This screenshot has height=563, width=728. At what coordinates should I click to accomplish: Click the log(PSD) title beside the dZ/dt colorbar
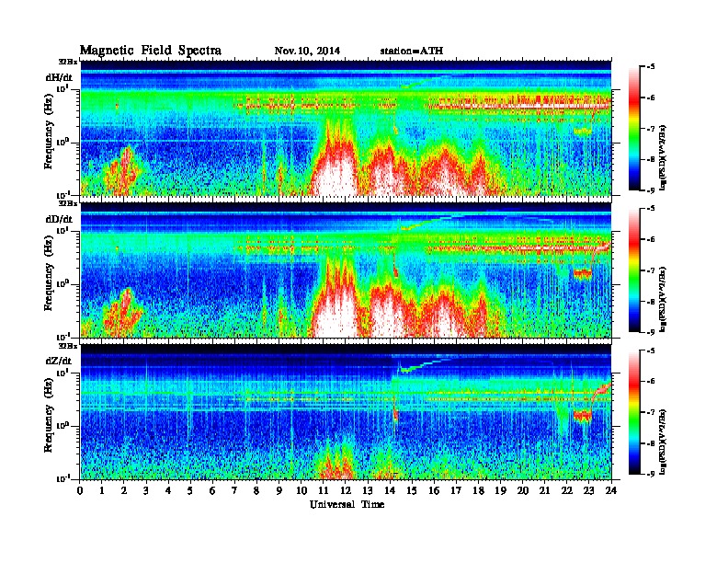[663, 441]
